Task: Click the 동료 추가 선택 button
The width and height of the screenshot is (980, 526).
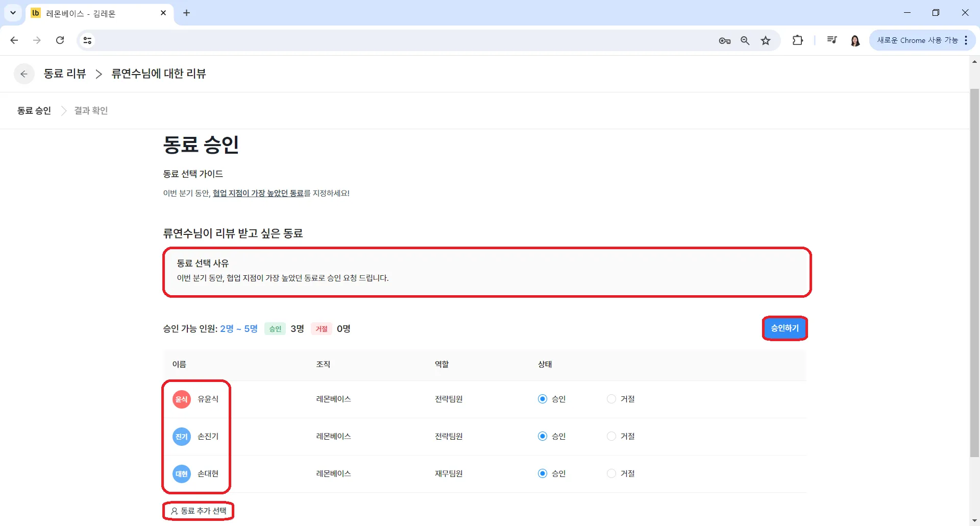Action: 199,511
